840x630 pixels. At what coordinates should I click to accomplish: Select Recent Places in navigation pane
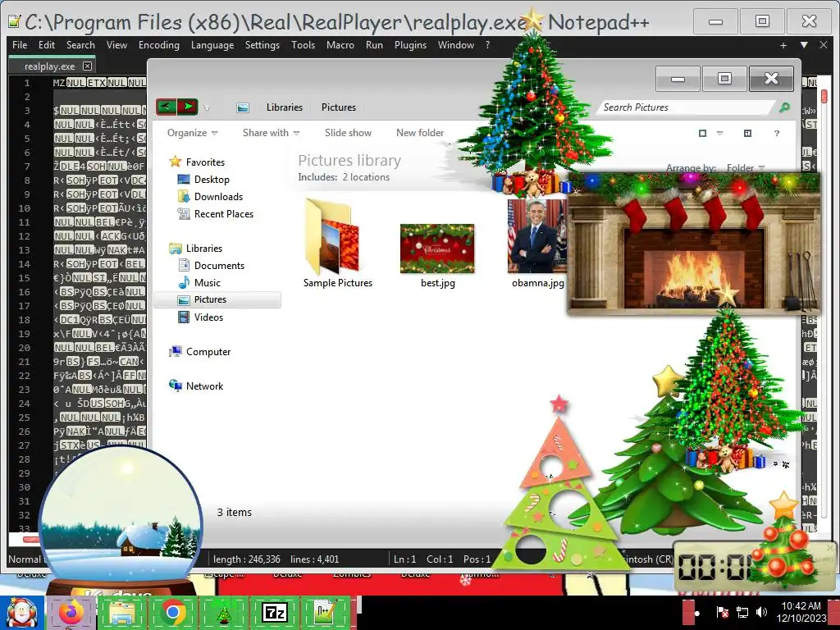tap(223, 214)
